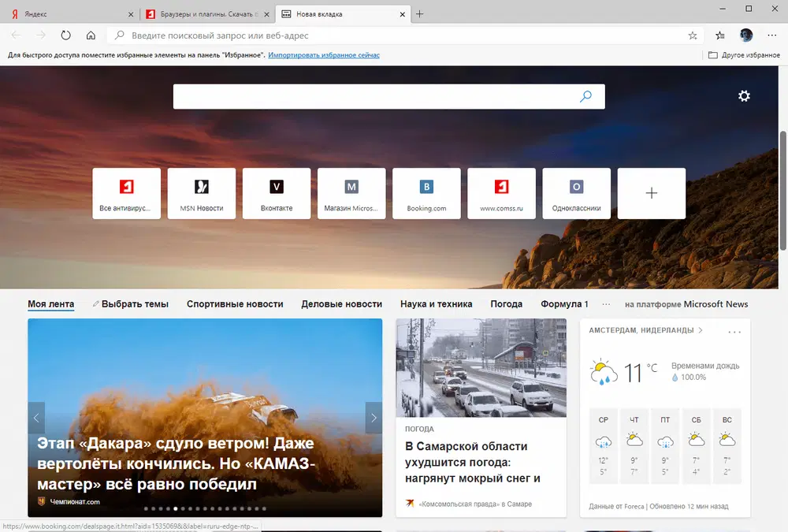The height and width of the screenshot is (532, 788).
Task: Open the Booking.com tile
Action: (x=426, y=192)
